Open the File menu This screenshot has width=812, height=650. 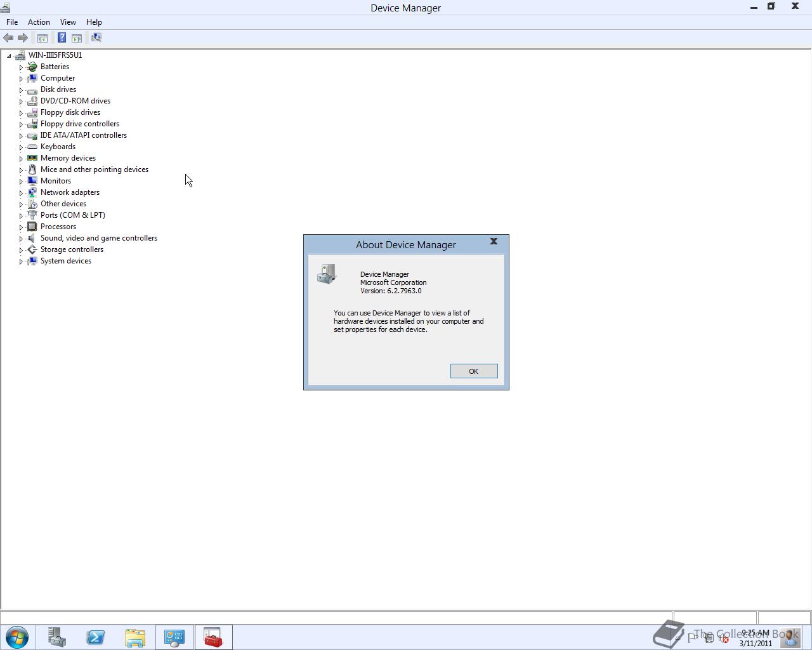tap(12, 22)
